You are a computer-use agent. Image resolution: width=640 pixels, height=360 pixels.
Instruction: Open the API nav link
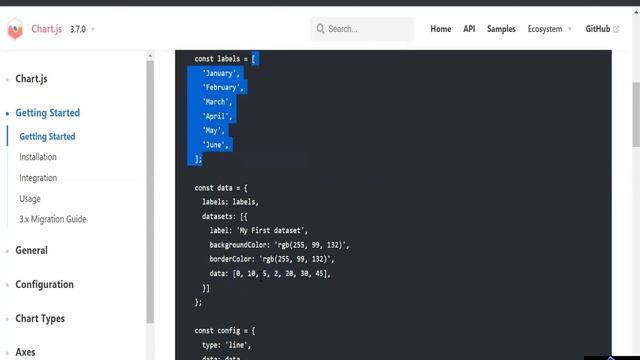point(469,29)
